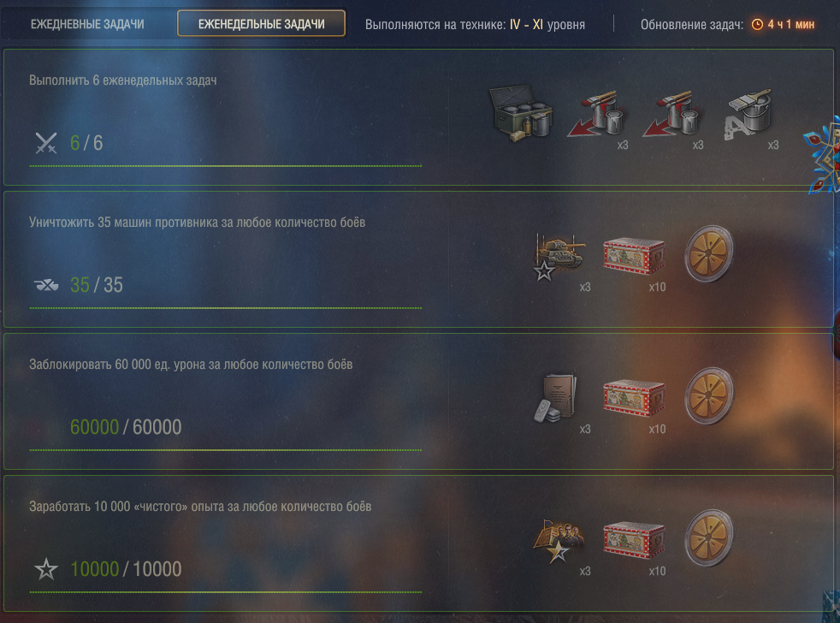Click the tank with star reward icon
Image resolution: width=840 pixels, height=623 pixels.
(559, 256)
